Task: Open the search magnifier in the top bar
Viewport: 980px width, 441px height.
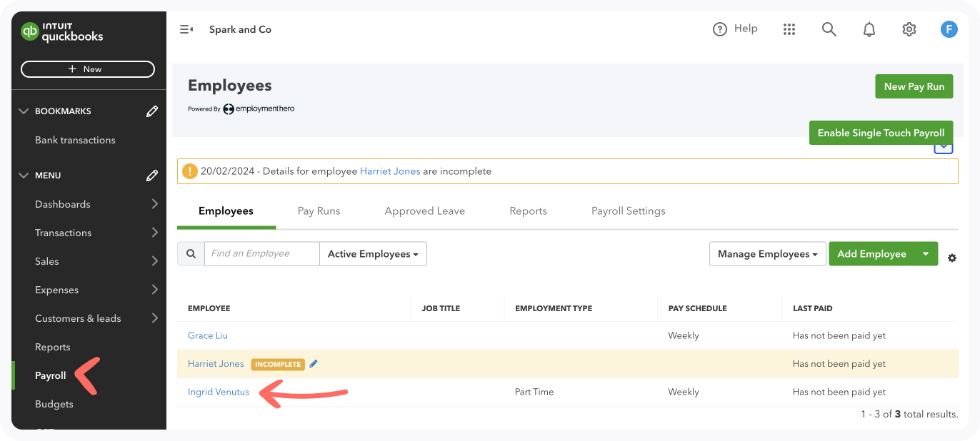Action: coord(829,29)
